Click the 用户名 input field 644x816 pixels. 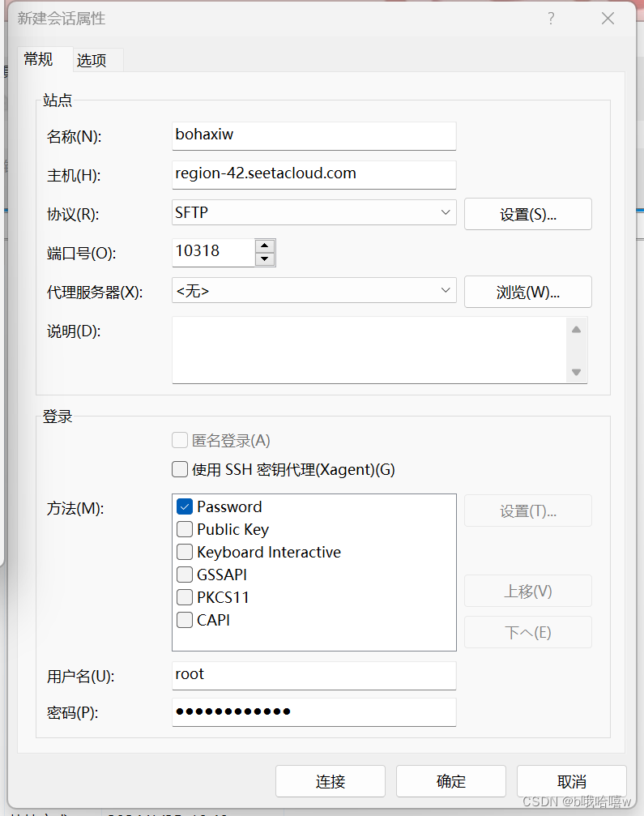point(313,675)
